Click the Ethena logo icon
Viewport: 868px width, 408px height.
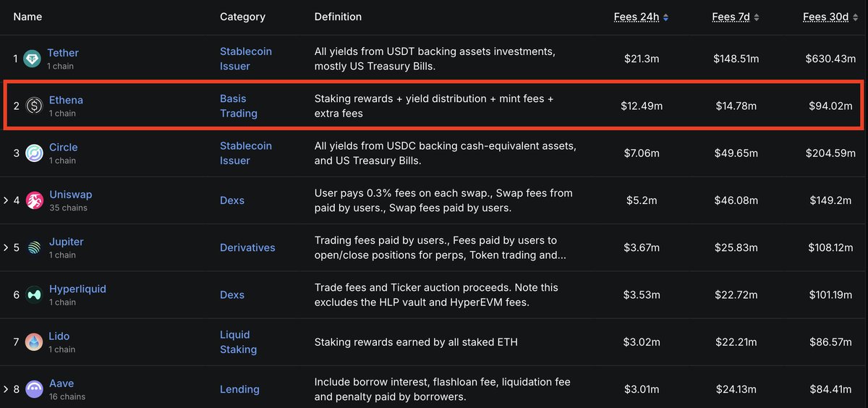click(34, 106)
